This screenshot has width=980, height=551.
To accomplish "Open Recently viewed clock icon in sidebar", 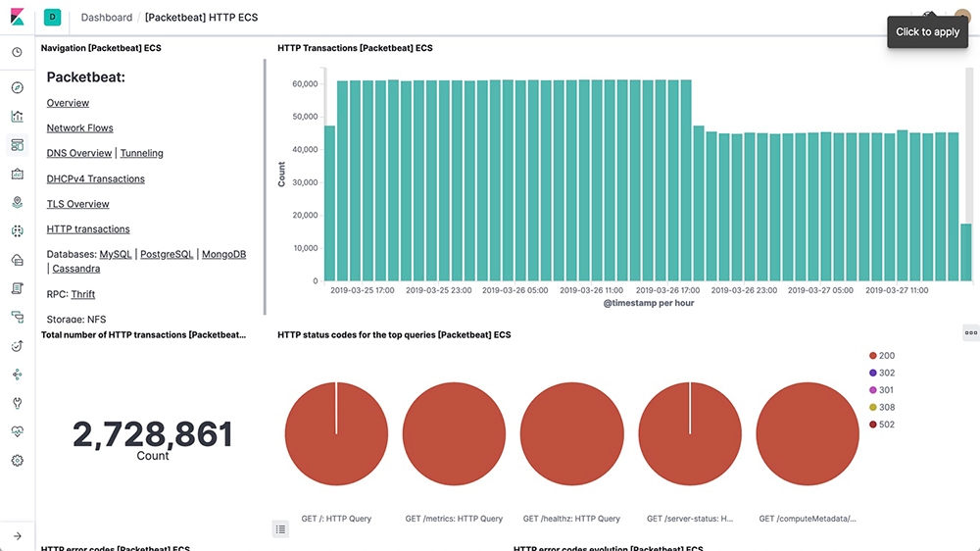I will pyautogui.click(x=17, y=53).
